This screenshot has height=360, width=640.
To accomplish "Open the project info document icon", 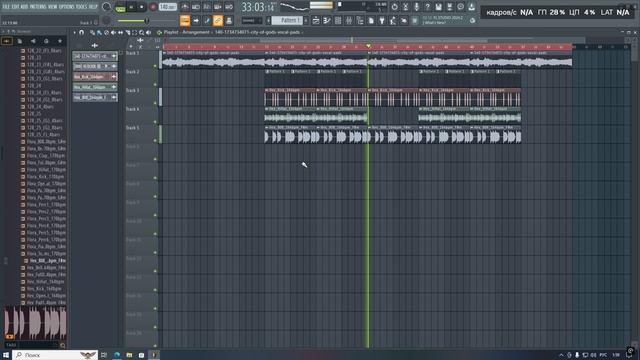I will (371, 20).
